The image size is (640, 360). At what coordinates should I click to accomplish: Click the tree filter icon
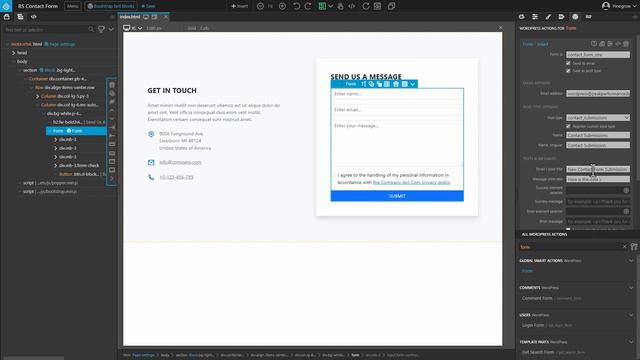pos(101,29)
